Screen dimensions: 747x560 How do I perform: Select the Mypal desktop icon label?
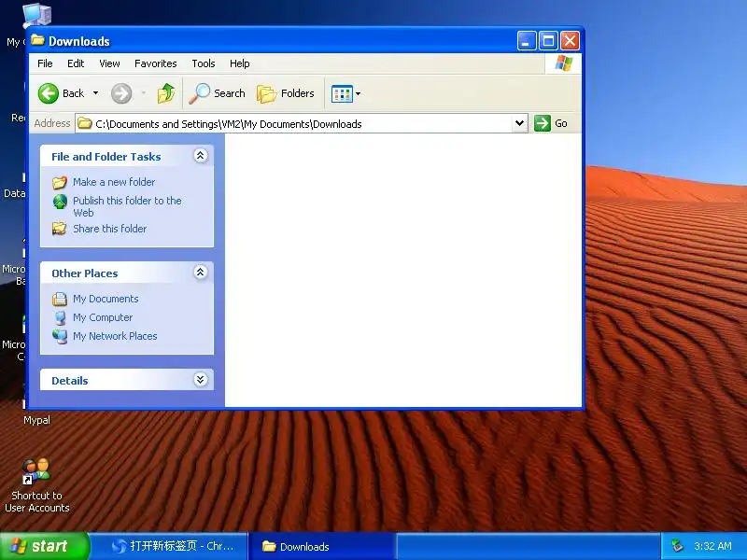(x=36, y=420)
